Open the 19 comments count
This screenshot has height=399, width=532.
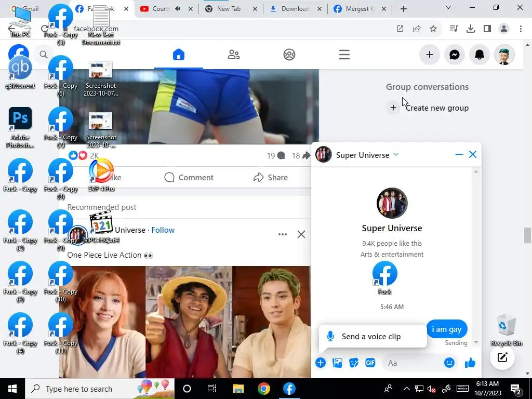point(275,155)
